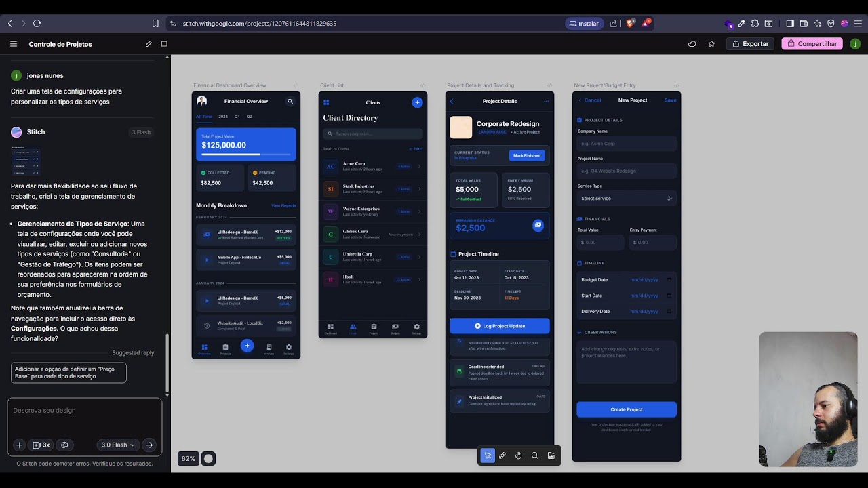
Task: Click View Reports link
Action: [283, 205]
